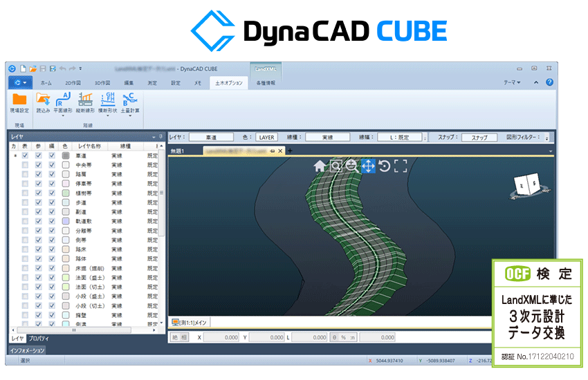Image resolution: width=588 pixels, height=380 pixels.
Task: Switch to the 編集 ribbon tab
Action: coord(129,83)
